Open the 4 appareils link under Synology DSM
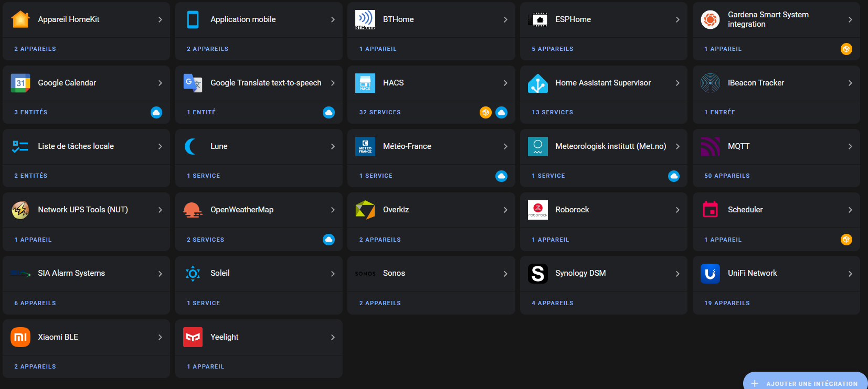This screenshot has height=389, width=868. (x=553, y=303)
